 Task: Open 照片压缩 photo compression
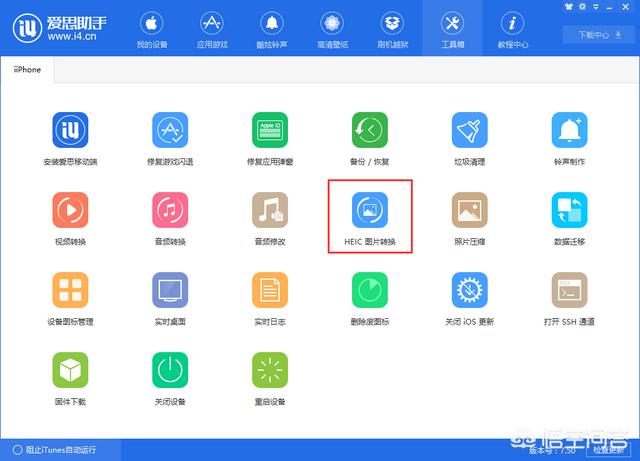point(470,210)
